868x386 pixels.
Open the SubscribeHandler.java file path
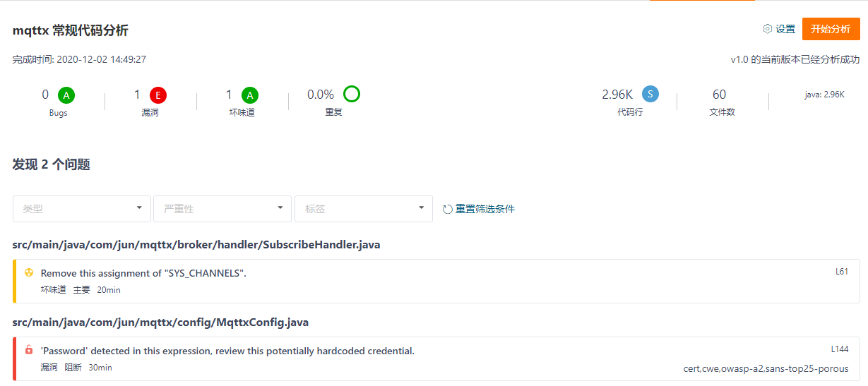[196, 245]
